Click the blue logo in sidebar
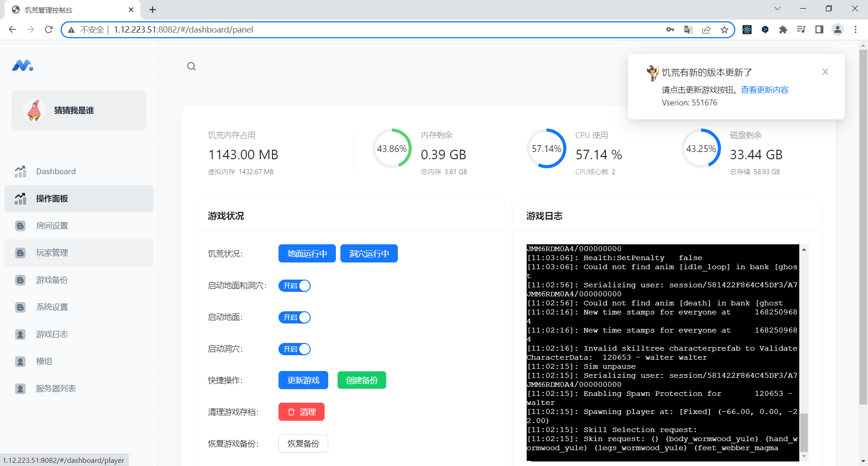Screen dimensions: 868x466 [23, 66]
